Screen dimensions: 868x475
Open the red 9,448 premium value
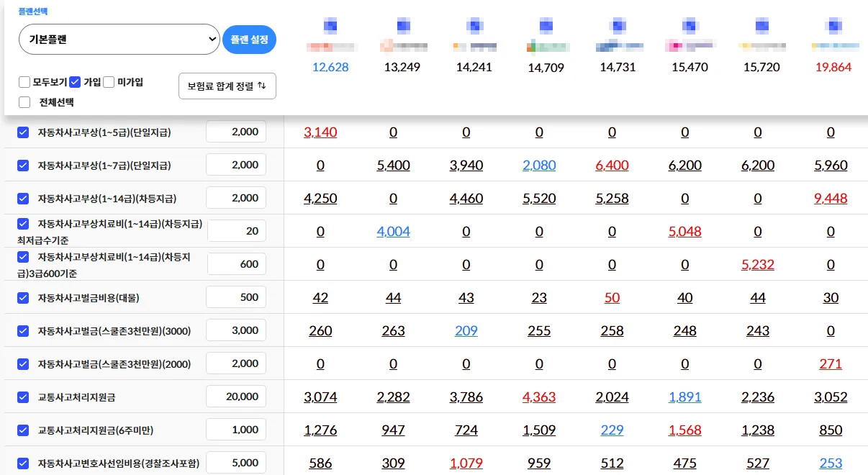(831, 199)
